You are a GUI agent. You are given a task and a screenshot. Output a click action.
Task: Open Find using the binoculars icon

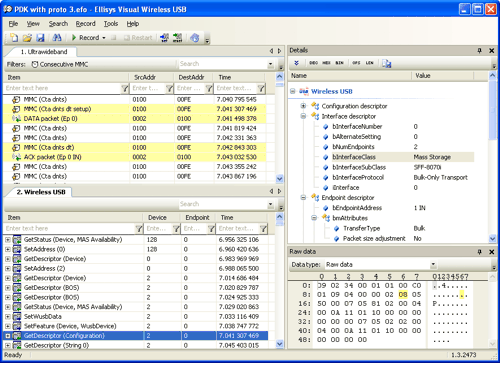57,38
